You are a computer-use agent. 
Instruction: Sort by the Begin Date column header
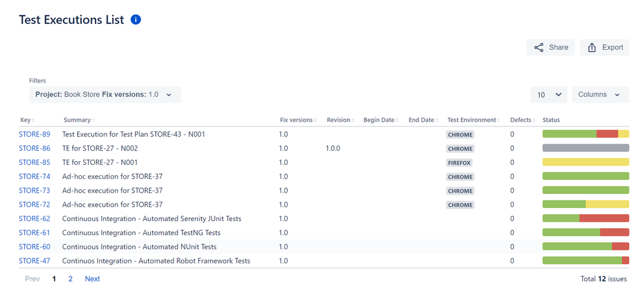pyautogui.click(x=381, y=120)
